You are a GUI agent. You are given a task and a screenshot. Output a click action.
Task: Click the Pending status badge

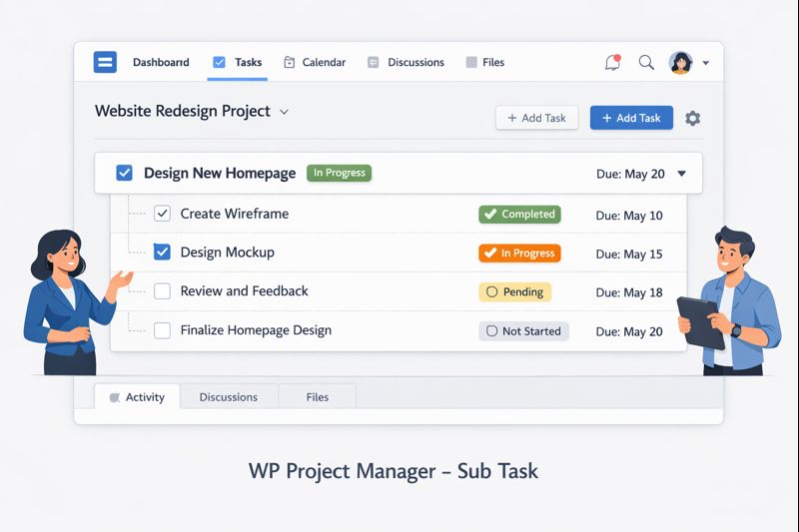pos(514,292)
